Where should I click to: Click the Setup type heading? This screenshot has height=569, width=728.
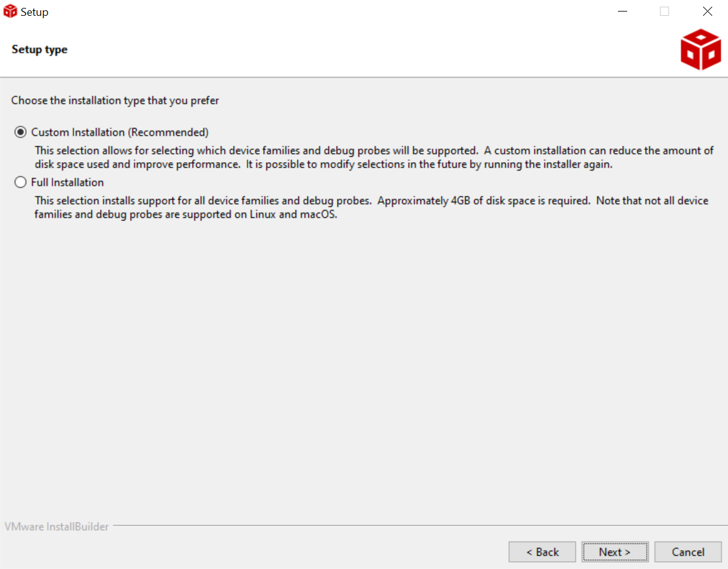coord(39,49)
